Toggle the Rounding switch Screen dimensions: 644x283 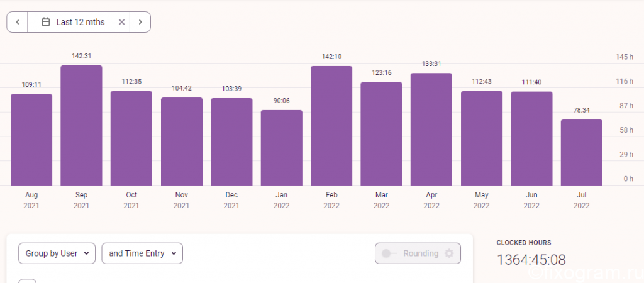tap(389, 253)
